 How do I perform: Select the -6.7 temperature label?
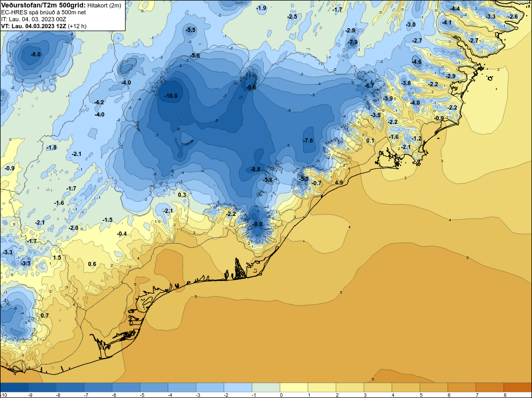[369, 86]
